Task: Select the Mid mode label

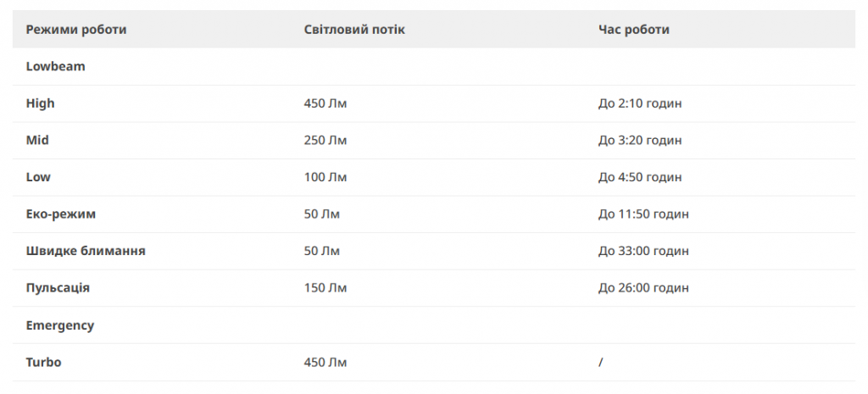Action: pyautogui.click(x=37, y=140)
